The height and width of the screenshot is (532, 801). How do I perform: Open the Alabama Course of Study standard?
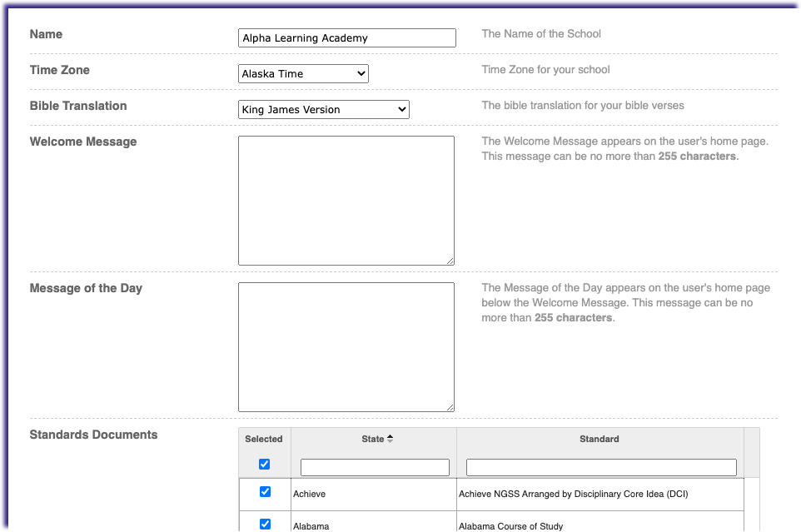pos(511,525)
